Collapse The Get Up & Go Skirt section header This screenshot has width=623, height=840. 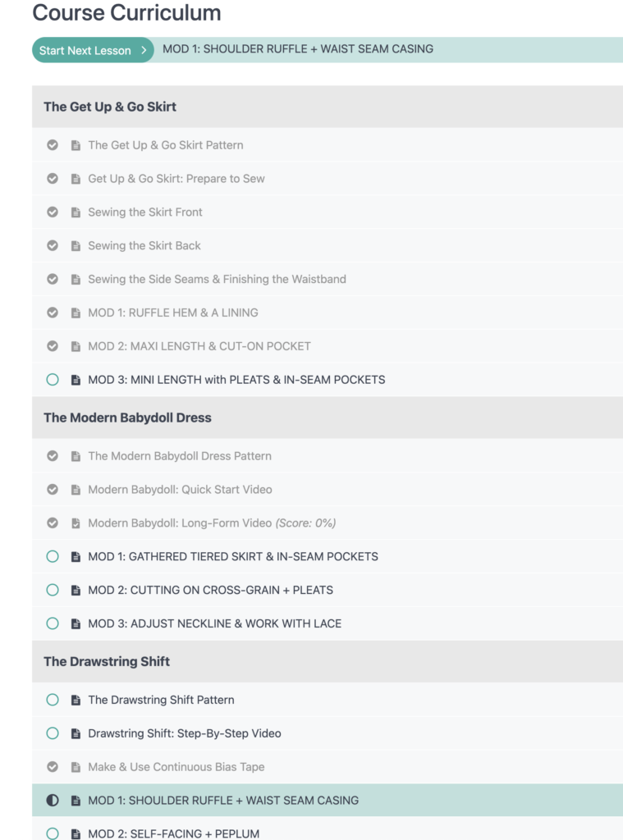(x=328, y=107)
